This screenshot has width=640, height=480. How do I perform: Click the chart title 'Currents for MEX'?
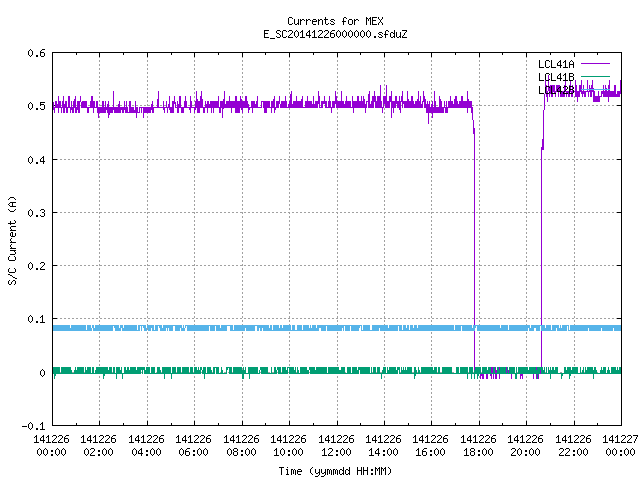[x=335, y=21]
